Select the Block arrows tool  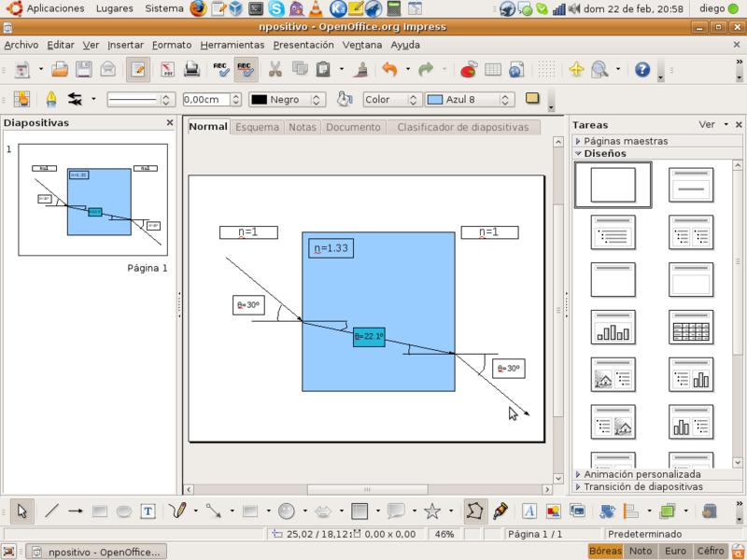pos(323,511)
